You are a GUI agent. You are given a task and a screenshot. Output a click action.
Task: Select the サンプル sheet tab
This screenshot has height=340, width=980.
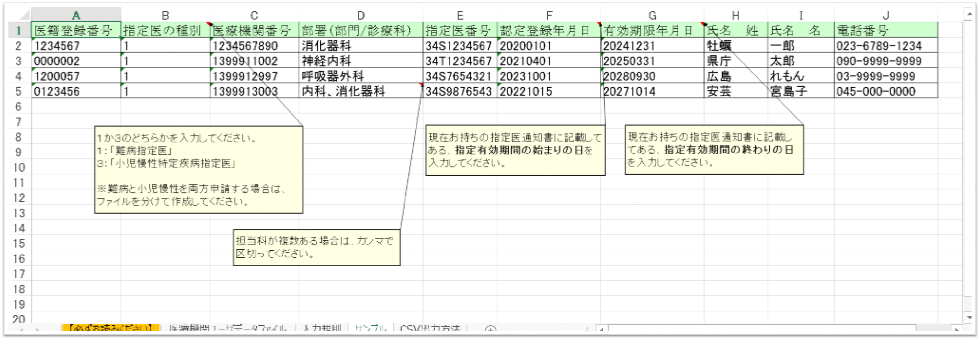tap(370, 327)
